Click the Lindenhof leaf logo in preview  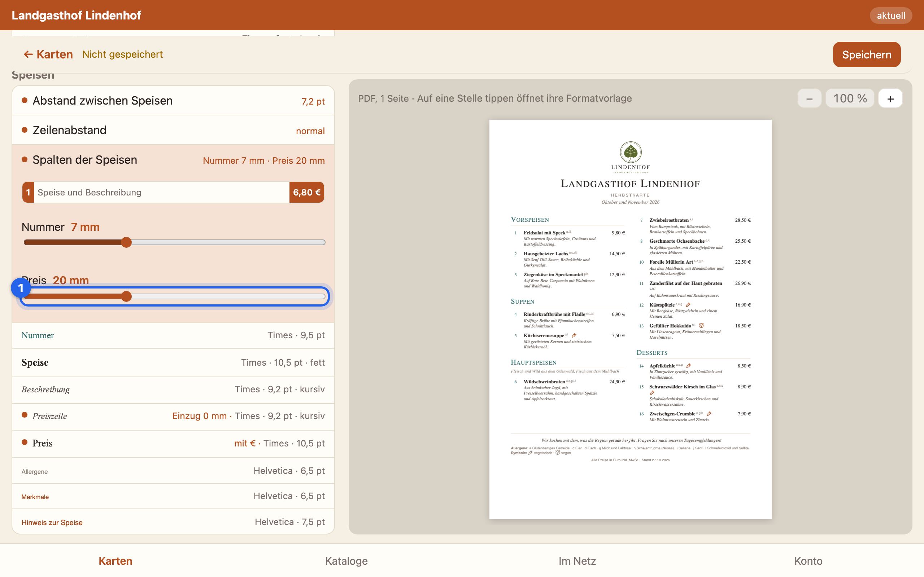point(631,152)
